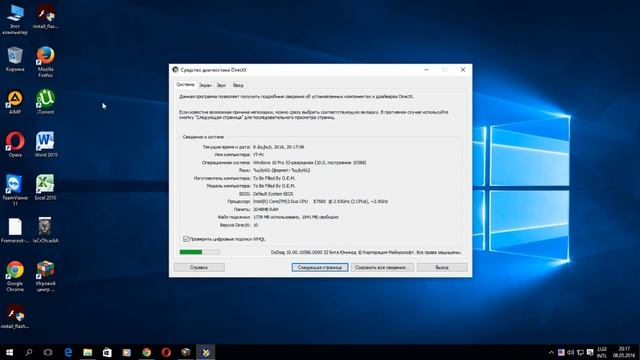Click the Default System BIOS value
This screenshot has height=360, width=640.
coord(273,194)
